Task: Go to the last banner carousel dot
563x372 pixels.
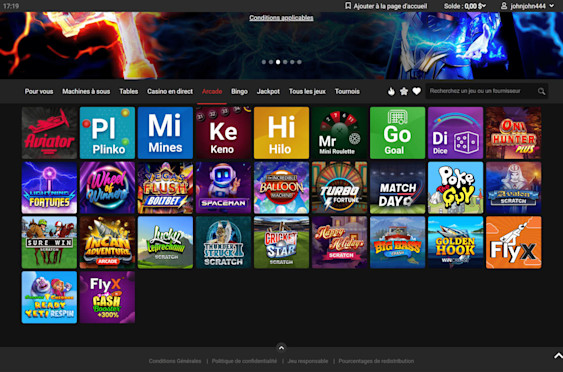Action: point(299,62)
